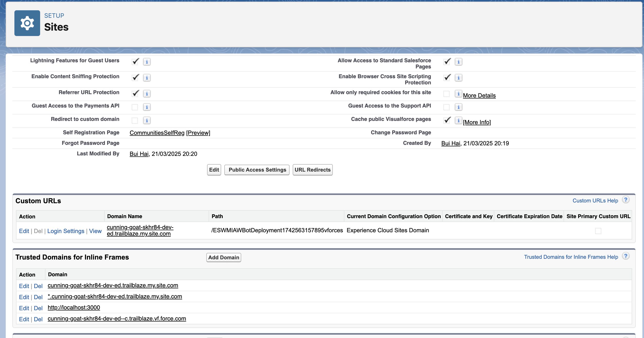The height and width of the screenshot is (338, 644).
Task: Toggle Enable Content Sniffing Protection checkbox
Action: pos(135,78)
